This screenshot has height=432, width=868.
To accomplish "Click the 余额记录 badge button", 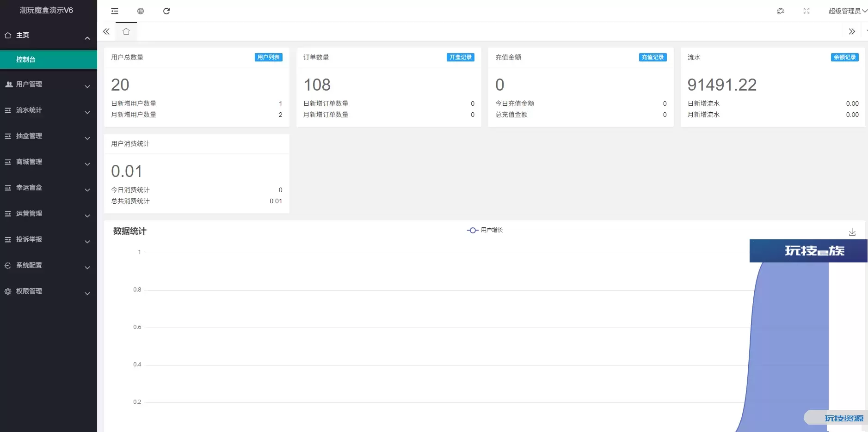I will click(x=845, y=57).
